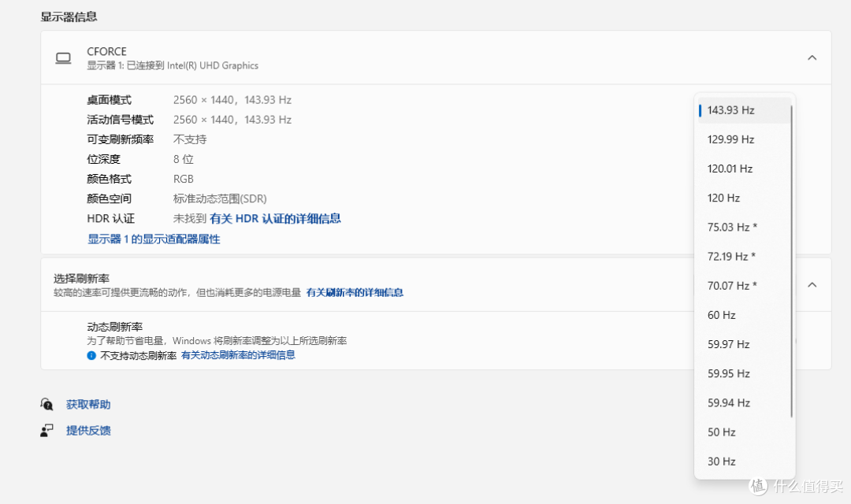Click the 8 位 bit depth value
This screenshot has height=504, width=851.
[184, 159]
